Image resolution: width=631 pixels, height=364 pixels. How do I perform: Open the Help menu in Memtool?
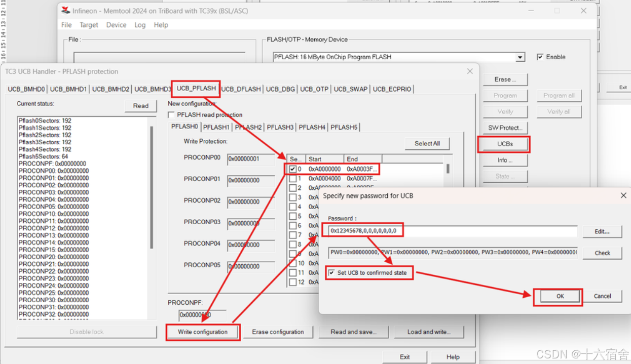(x=161, y=25)
